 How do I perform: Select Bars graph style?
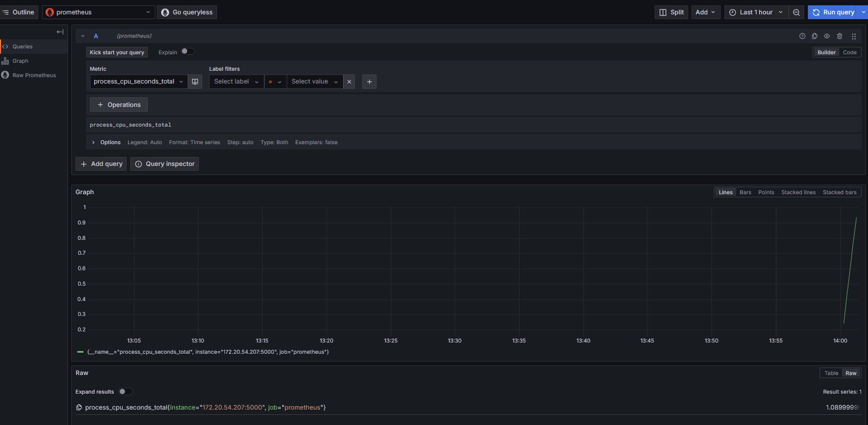point(745,192)
